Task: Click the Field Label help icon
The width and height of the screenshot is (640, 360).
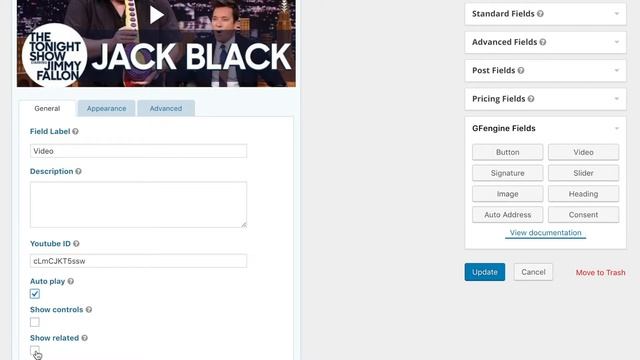Action: pos(76,131)
